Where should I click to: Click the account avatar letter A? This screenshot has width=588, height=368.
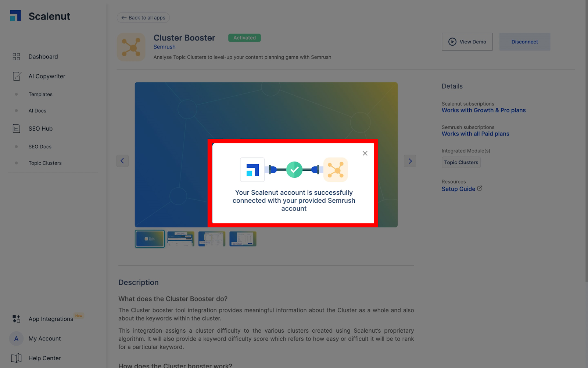coord(16,339)
